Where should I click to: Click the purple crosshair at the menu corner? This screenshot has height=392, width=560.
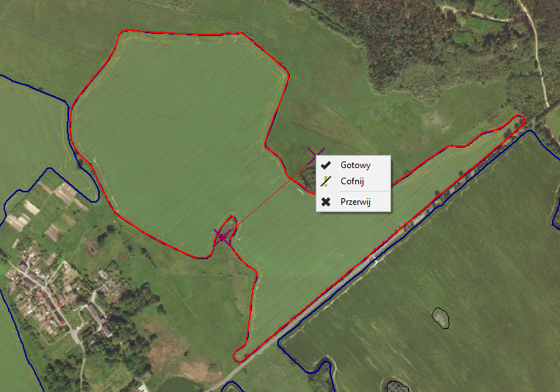click(316, 156)
